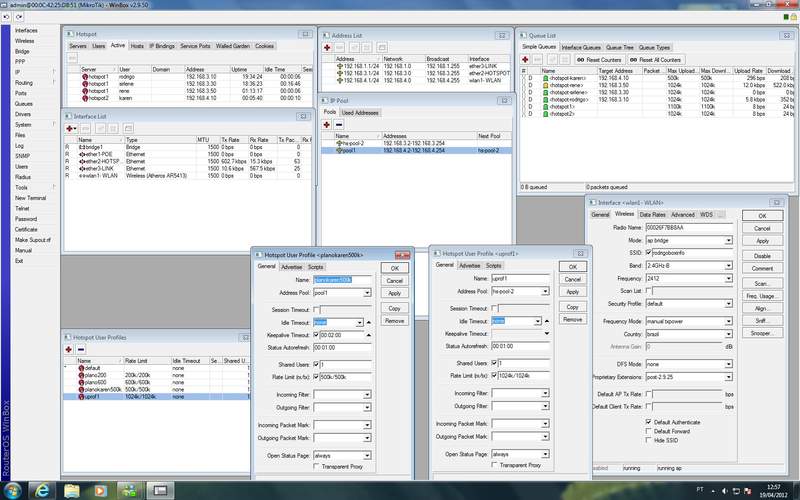Image resolution: width=800 pixels, height=500 pixels.
Task: Click red plus in Address List window
Action: click(327, 47)
